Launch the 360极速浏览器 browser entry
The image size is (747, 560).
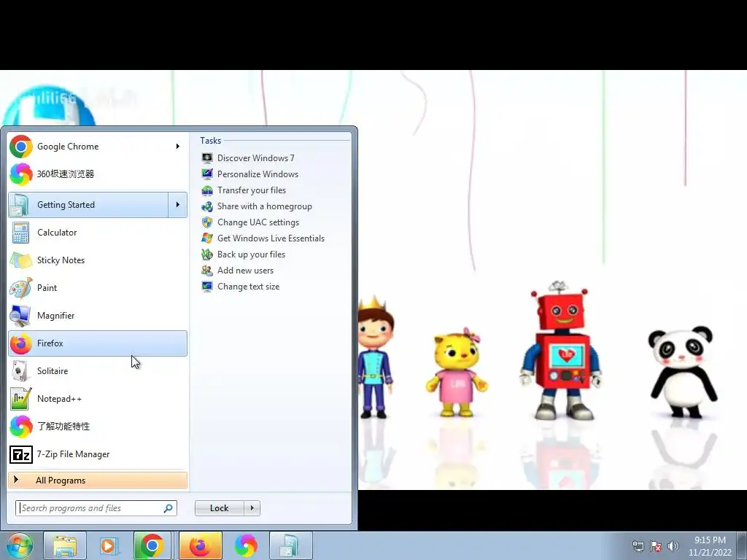[98, 174]
